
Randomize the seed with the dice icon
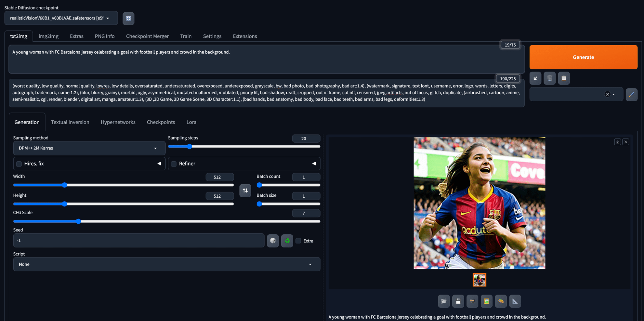(x=273, y=241)
